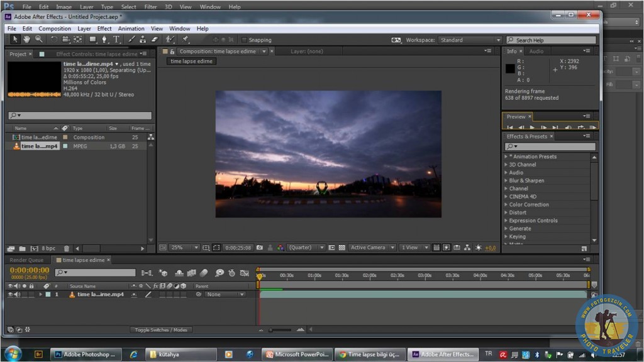
Task: Expand the time la...irne.mp4 layer properties
Action: click(41, 294)
